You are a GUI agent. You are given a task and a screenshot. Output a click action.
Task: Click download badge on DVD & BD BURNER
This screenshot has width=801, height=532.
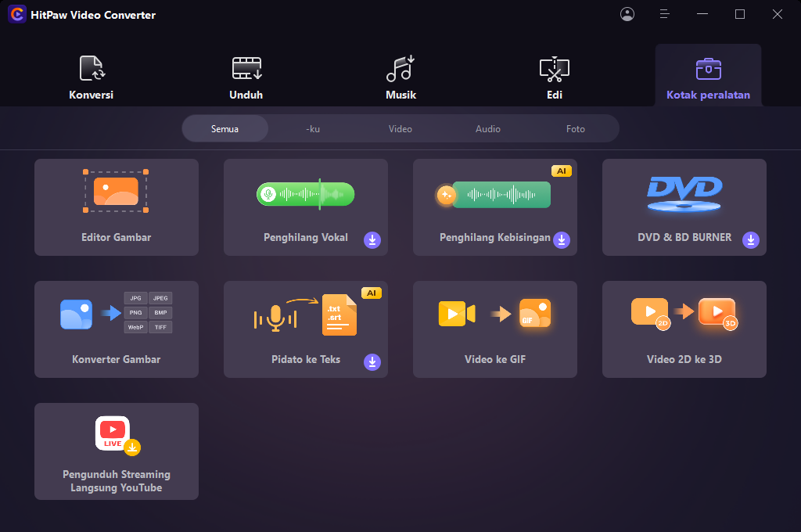tap(751, 240)
